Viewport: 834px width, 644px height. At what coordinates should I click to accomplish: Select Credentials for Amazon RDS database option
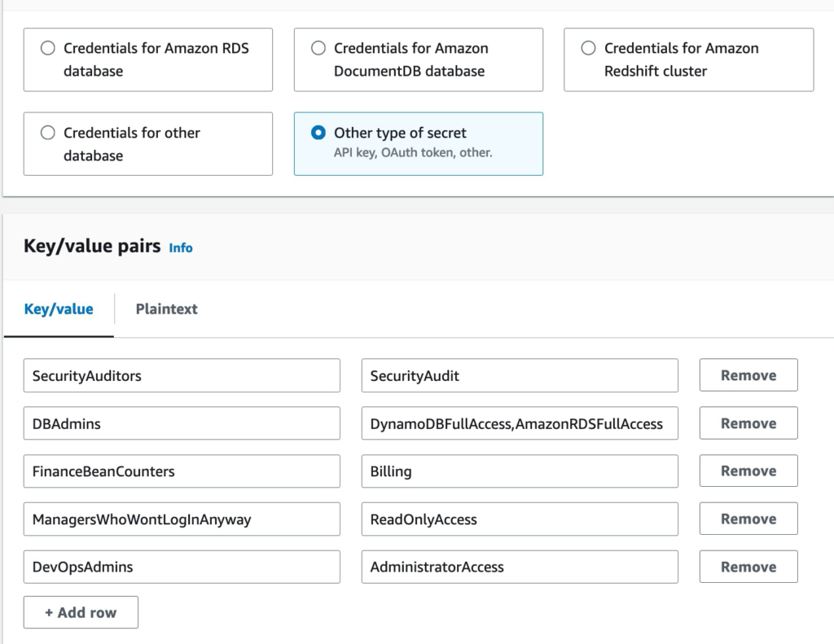(x=48, y=49)
